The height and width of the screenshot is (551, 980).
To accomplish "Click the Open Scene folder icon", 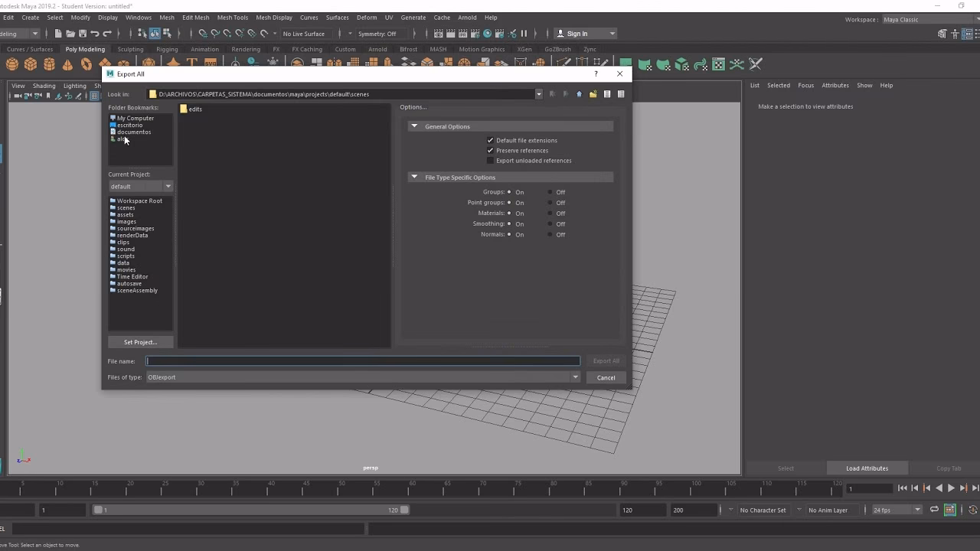I will (70, 34).
